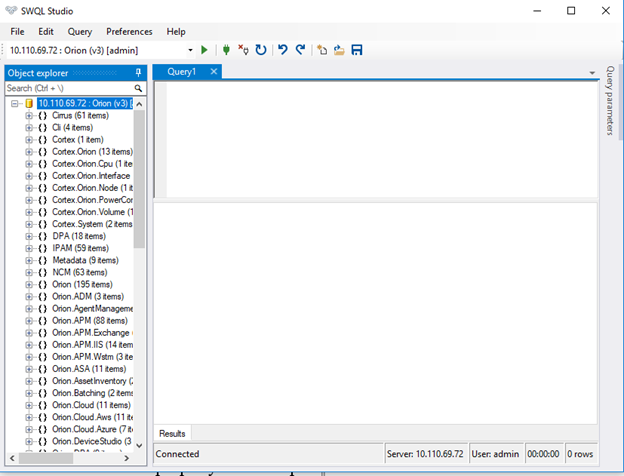Screen dimensions: 624x476
Task: Click the blue refresh icon
Action: click(x=261, y=50)
